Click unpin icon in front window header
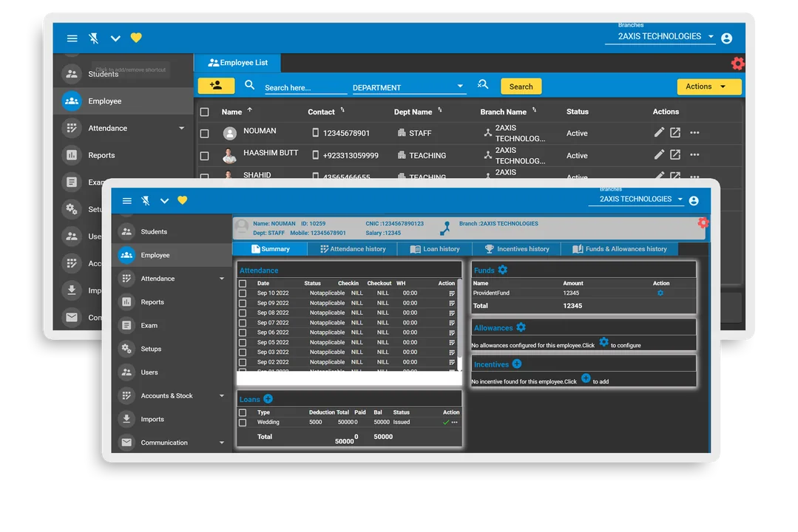798x532 pixels. (146, 201)
